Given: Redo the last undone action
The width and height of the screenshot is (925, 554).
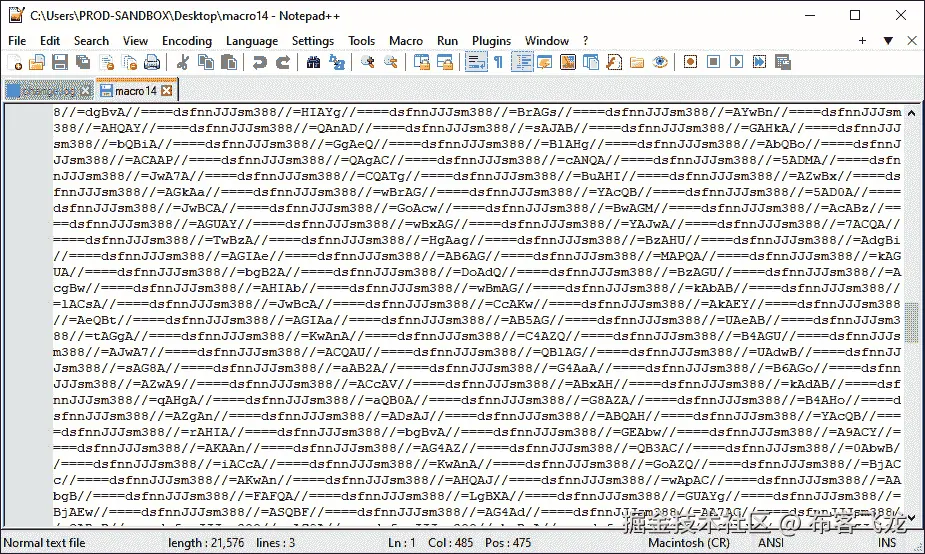Looking at the screenshot, I should (283, 62).
